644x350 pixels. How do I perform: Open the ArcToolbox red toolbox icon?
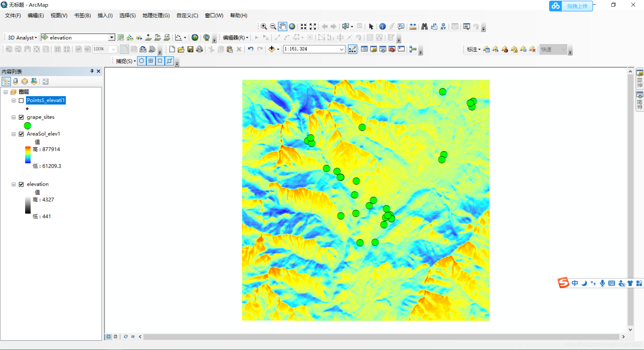(x=392, y=49)
